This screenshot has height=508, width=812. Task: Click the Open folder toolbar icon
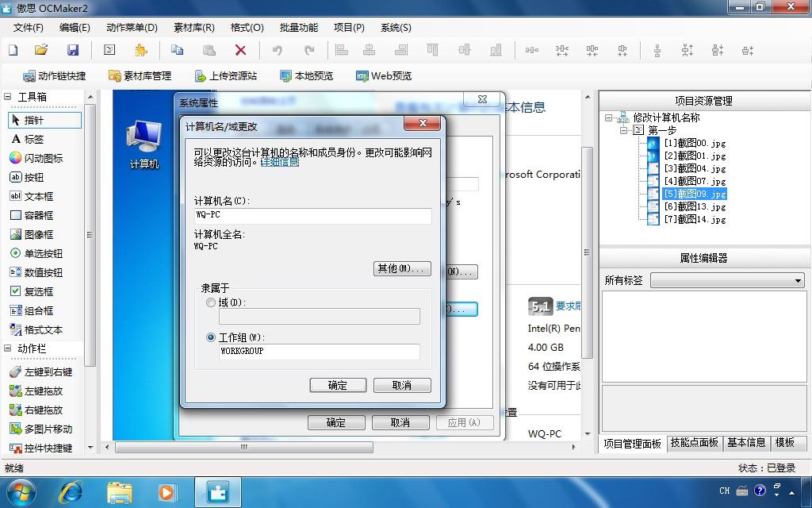(x=41, y=50)
